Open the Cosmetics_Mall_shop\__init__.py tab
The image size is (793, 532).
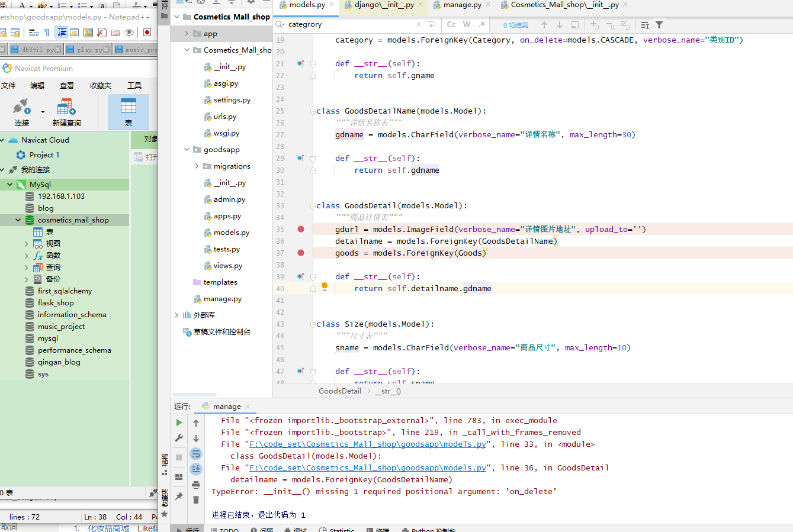pyautogui.click(x=564, y=5)
